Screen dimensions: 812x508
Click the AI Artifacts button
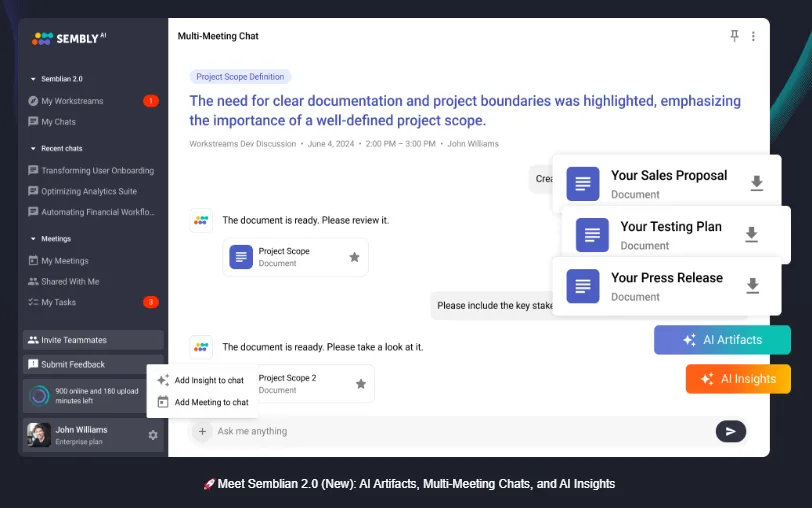pyautogui.click(x=722, y=340)
